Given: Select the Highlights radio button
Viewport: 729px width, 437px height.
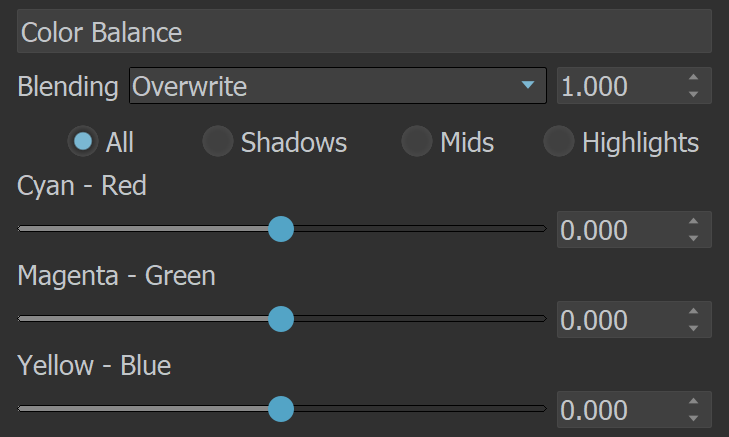Looking at the screenshot, I should 558,141.
